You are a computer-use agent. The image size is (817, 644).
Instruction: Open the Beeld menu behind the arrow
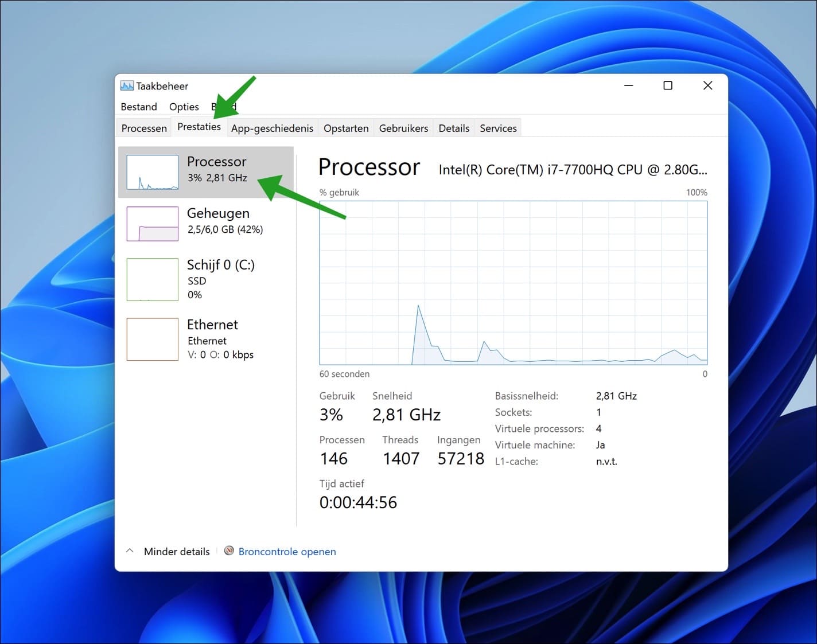224,107
